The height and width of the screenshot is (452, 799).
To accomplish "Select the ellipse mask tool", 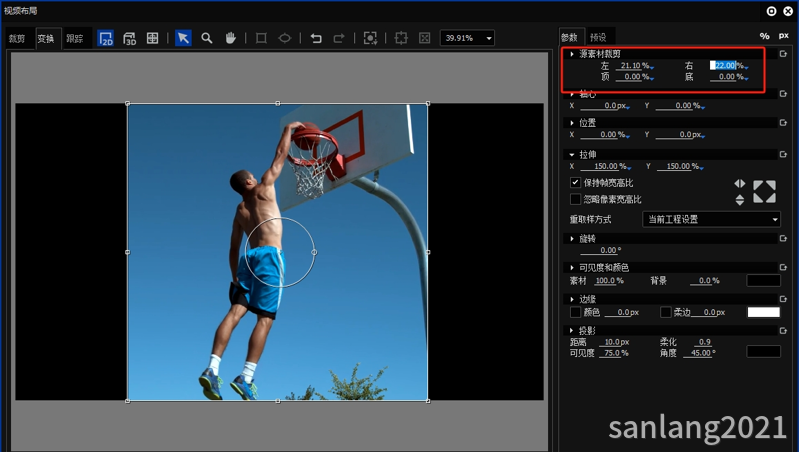I will click(x=285, y=38).
